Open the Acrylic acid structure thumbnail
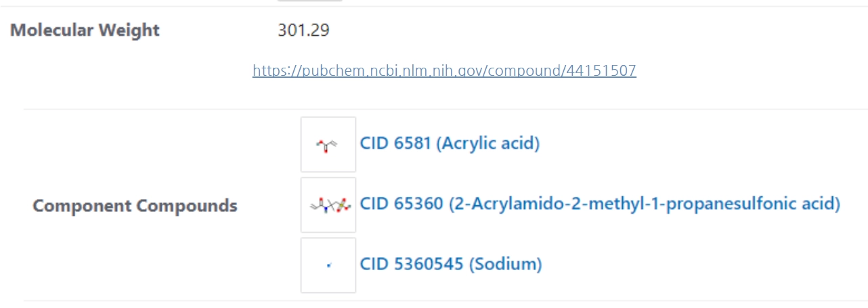868x308 pixels. (x=328, y=144)
